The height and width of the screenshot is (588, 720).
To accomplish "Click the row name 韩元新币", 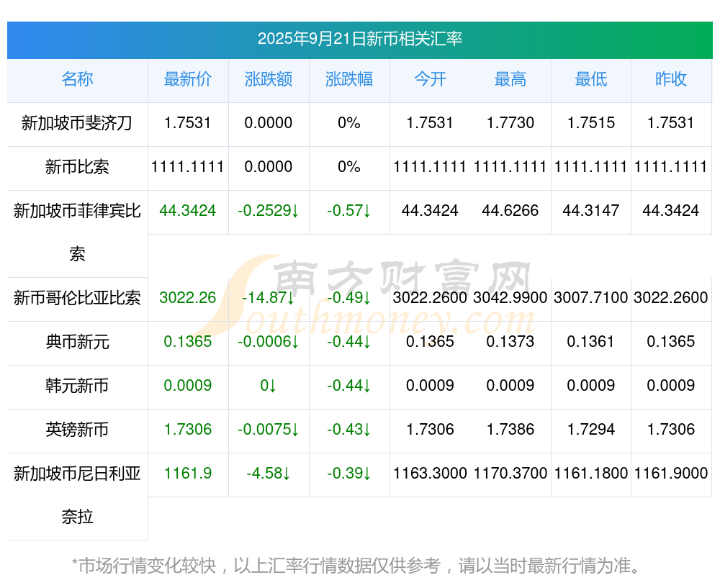I will (77, 386).
